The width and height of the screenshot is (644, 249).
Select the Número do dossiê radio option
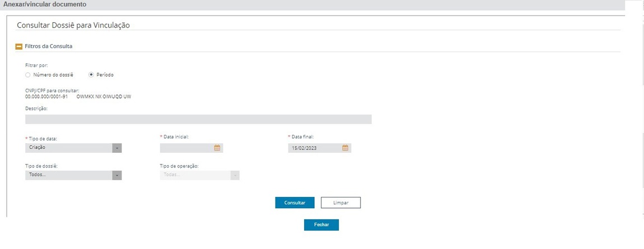pyautogui.click(x=28, y=75)
